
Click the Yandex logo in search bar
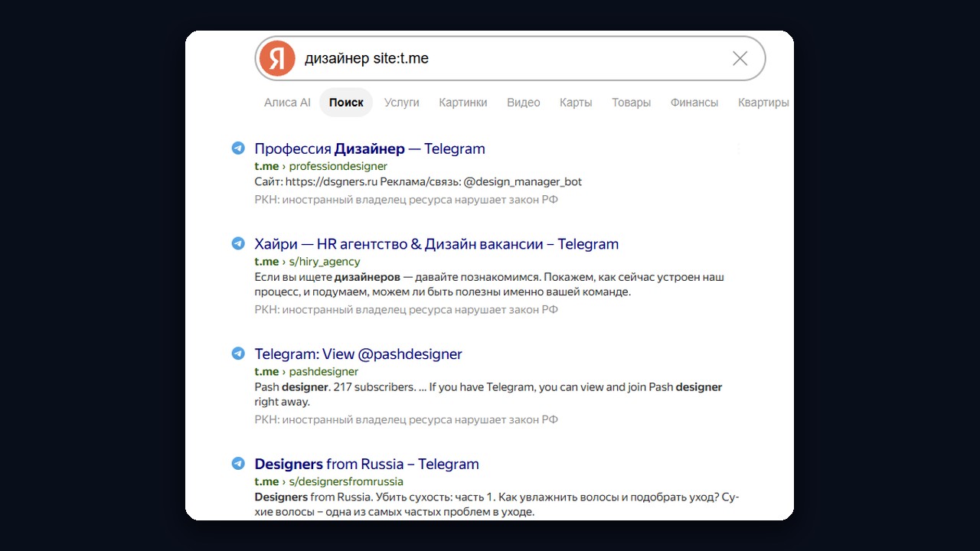[x=277, y=58]
